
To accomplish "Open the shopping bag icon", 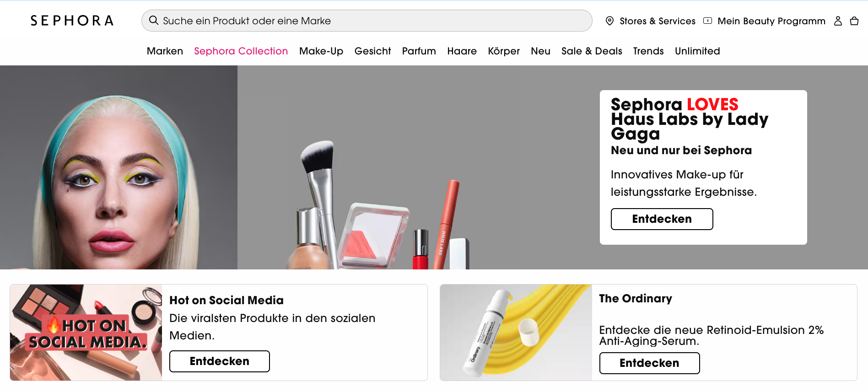I will (854, 21).
